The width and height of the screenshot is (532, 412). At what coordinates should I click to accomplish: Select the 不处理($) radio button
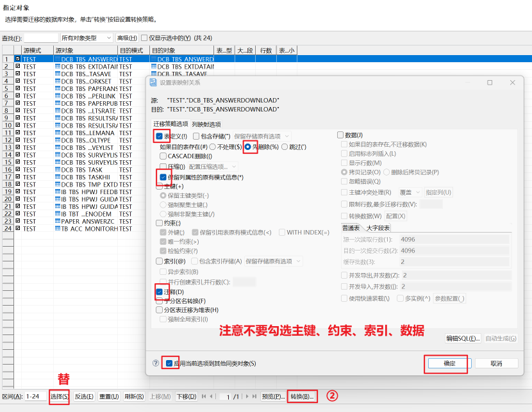pos(214,147)
